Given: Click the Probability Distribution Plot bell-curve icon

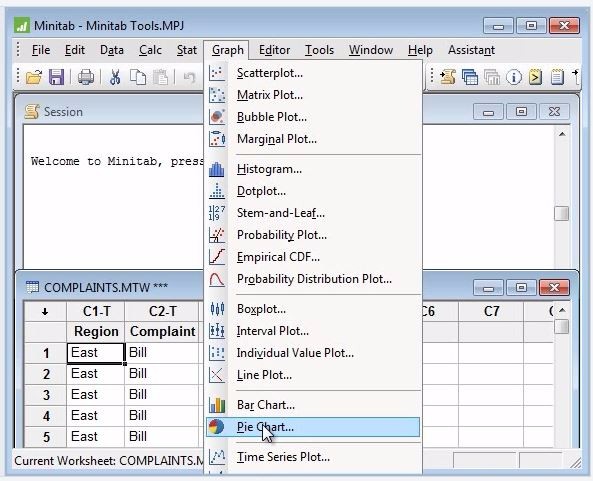Looking at the screenshot, I should (x=217, y=279).
